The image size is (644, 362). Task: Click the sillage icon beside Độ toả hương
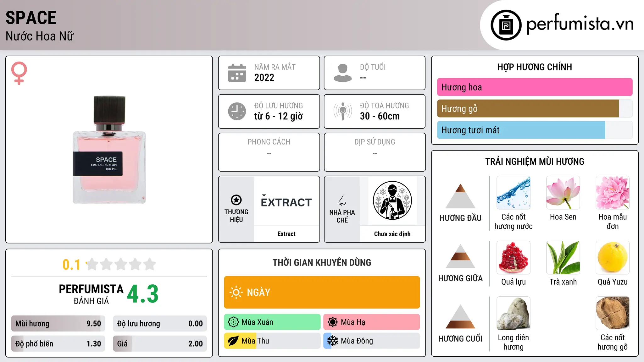pyautogui.click(x=343, y=111)
